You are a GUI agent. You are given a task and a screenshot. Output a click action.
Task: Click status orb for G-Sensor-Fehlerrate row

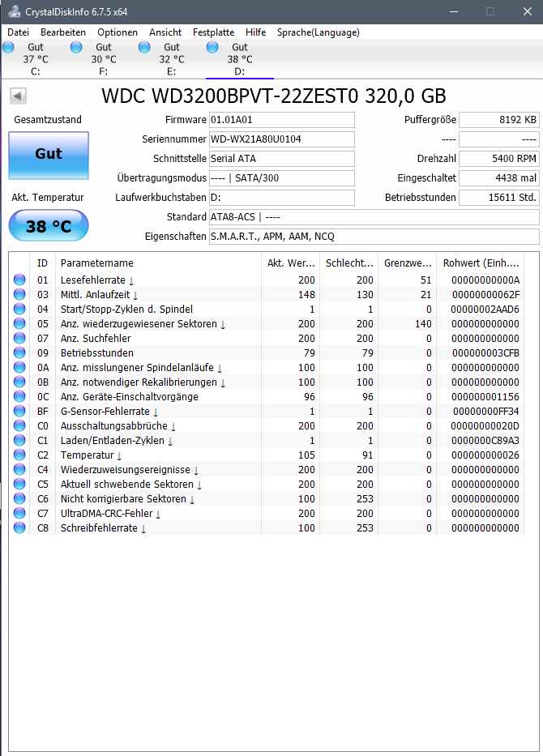(x=19, y=411)
